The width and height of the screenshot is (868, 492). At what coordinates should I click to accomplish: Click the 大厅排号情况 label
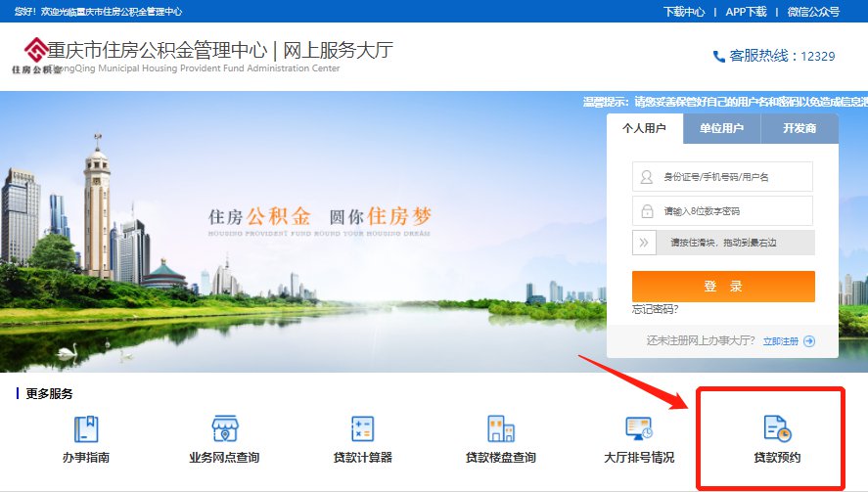click(639, 458)
